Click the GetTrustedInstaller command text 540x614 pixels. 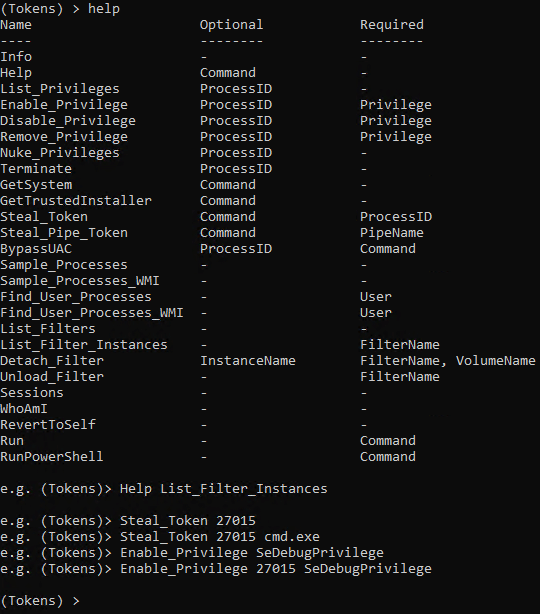point(76,200)
